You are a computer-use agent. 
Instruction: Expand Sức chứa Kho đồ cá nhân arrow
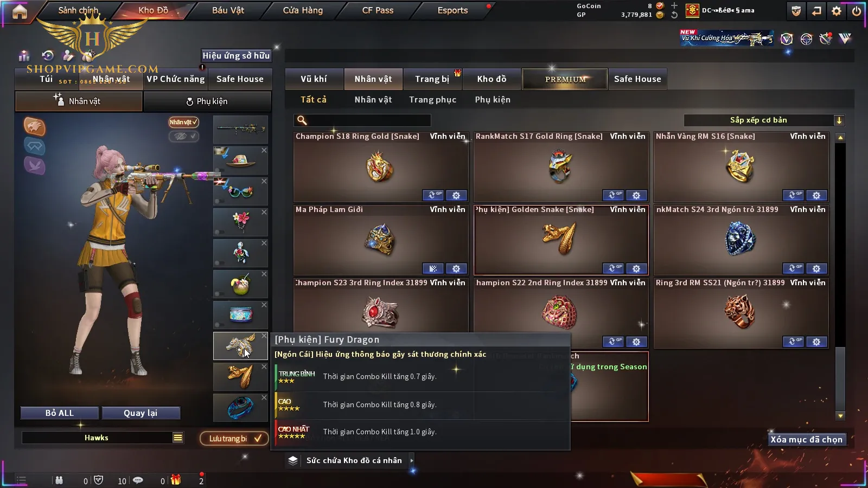[x=412, y=460]
